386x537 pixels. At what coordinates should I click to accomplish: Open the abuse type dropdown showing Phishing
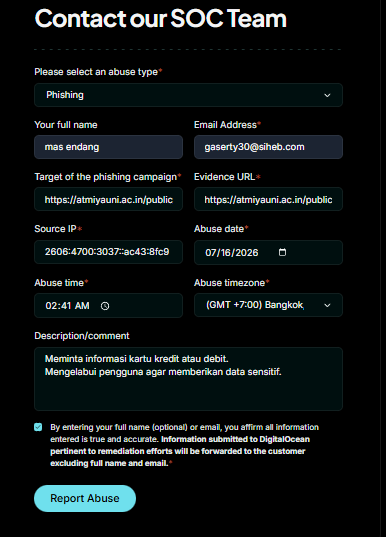pyautogui.click(x=188, y=95)
